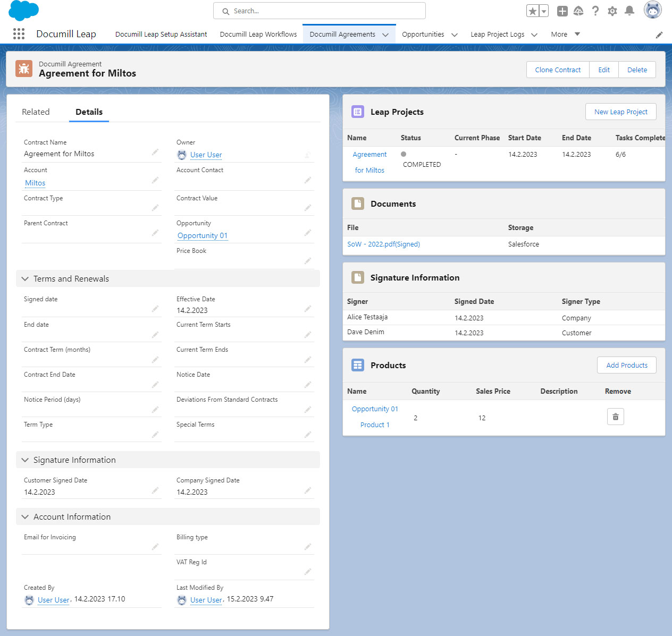The width and height of the screenshot is (672, 636).
Task: Edit navigation bar with pencil icon
Action: point(659,35)
